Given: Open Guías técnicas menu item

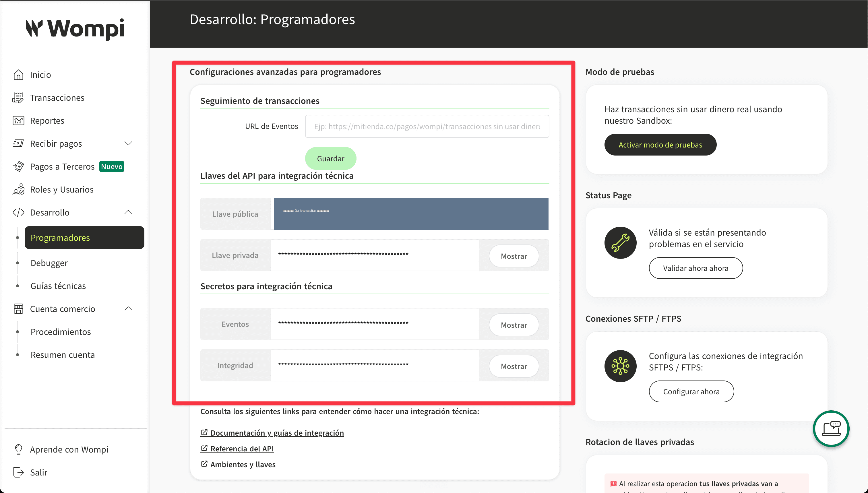Looking at the screenshot, I should [58, 286].
